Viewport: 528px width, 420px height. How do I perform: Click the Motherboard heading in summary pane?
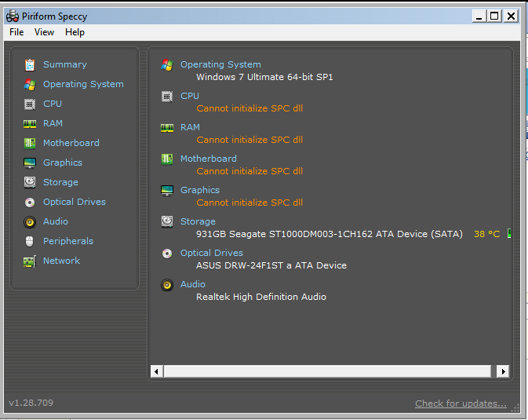pos(209,159)
